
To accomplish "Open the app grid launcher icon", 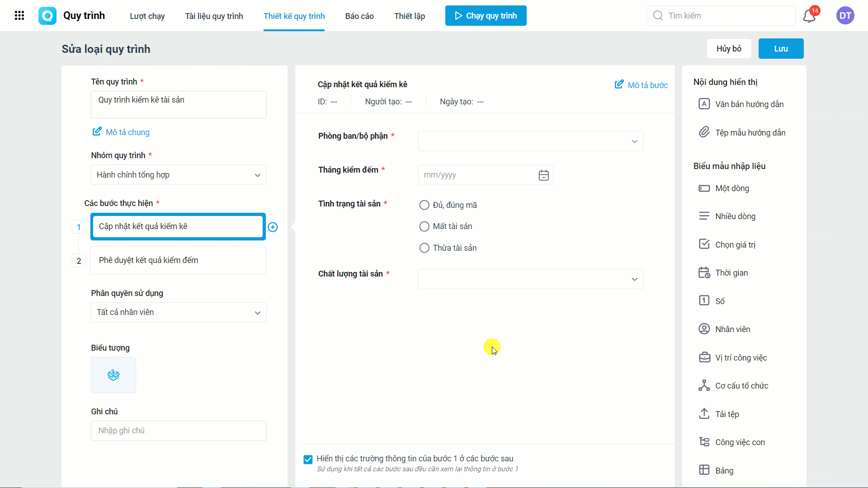I will 19,16.
